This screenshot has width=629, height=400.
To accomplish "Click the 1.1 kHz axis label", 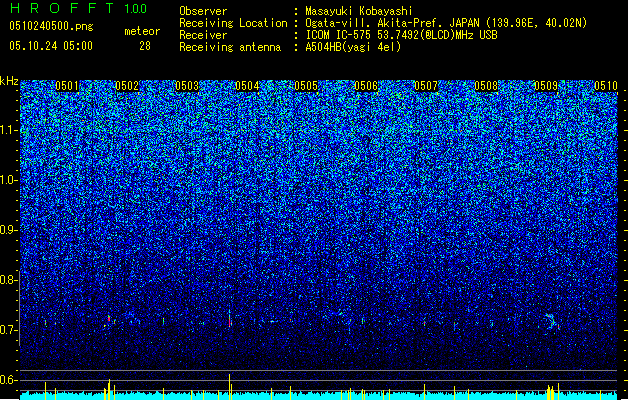I will click(8, 130).
